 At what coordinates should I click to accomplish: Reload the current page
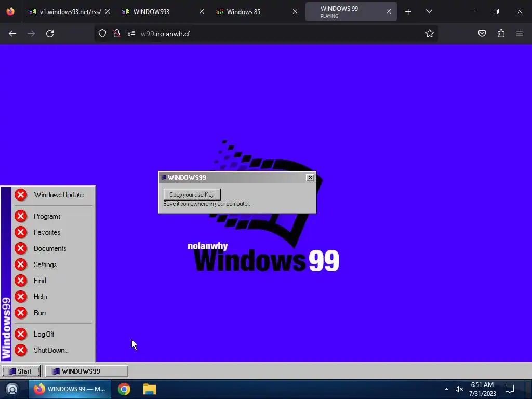50,34
